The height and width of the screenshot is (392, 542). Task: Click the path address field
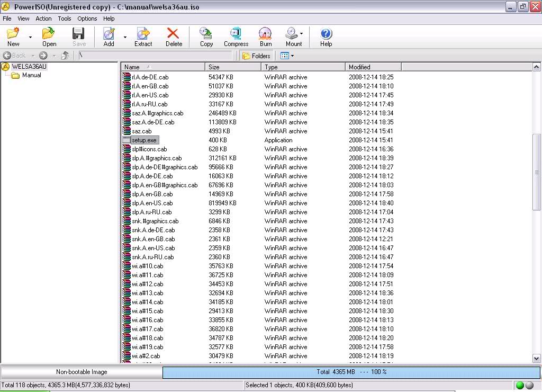coord(155,56)
